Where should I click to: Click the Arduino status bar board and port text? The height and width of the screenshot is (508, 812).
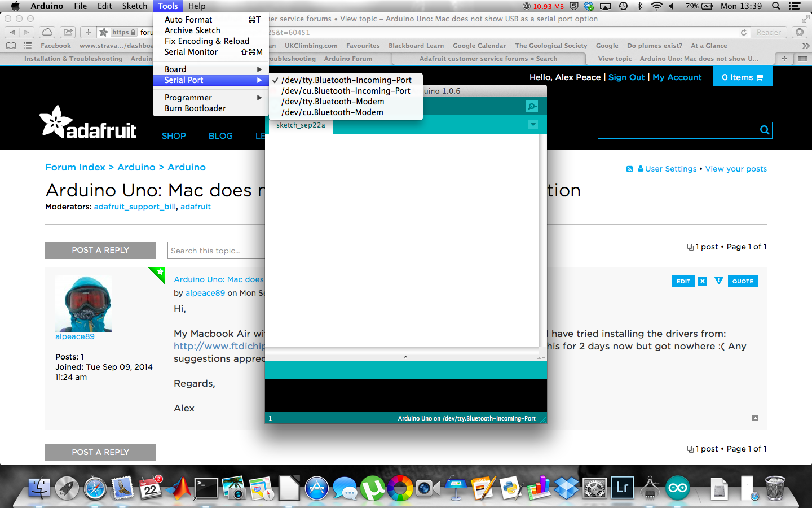[467, 418]
